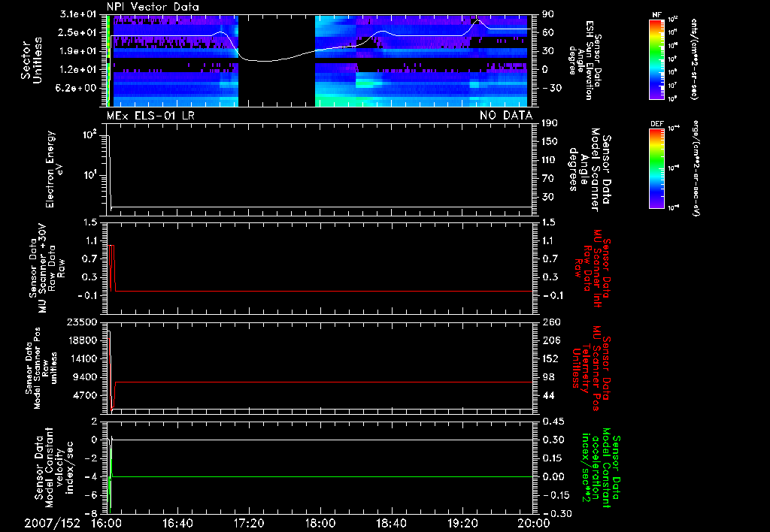Click the 18:40 time axis label
The image size is (770, 532).
point(391,523)
